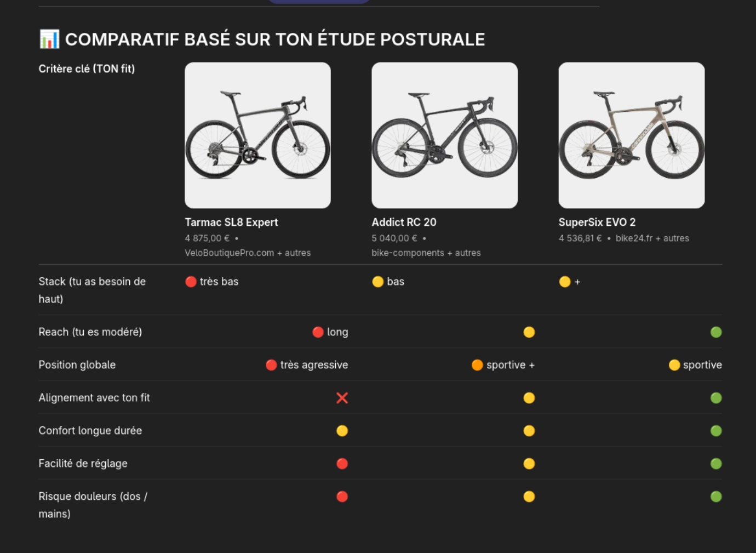Open the SuperSix EVO 2 bike photo
The image size is (756, 553).
(631, 135)
